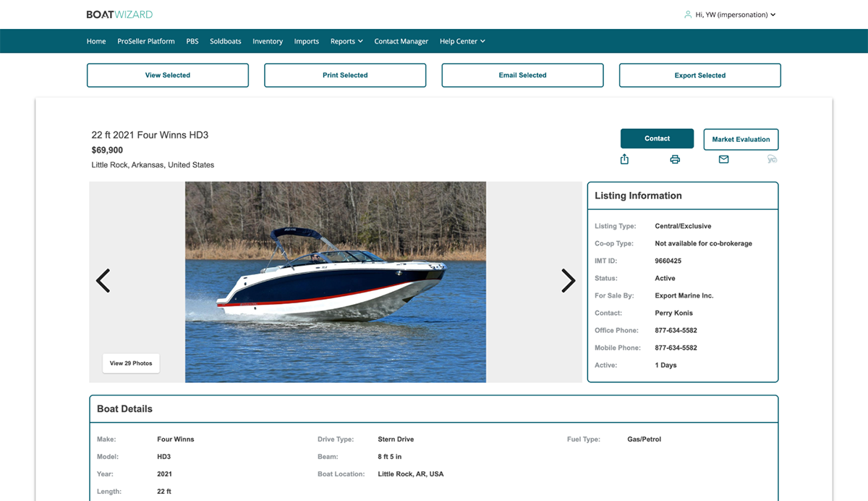Click the main boat photo

pos(336,282)
